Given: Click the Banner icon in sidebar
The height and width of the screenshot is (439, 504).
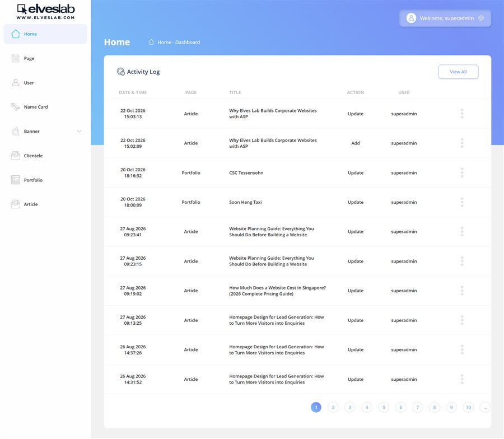Looking at the screenshot, I should coord(16,131).
